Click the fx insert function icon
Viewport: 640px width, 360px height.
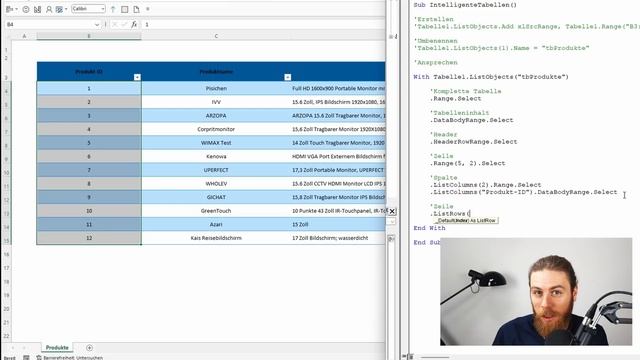tap(134, 24)
